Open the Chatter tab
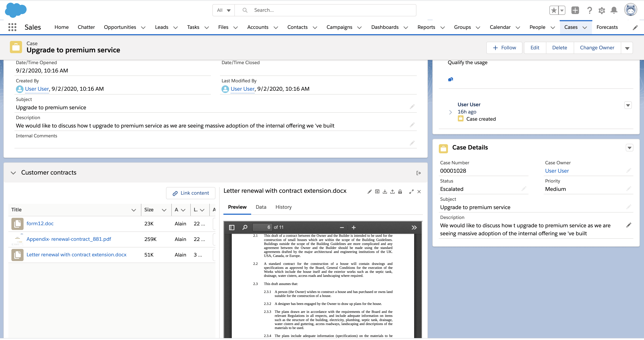Viewport: 644px width, 340px height. click(86, 27)
